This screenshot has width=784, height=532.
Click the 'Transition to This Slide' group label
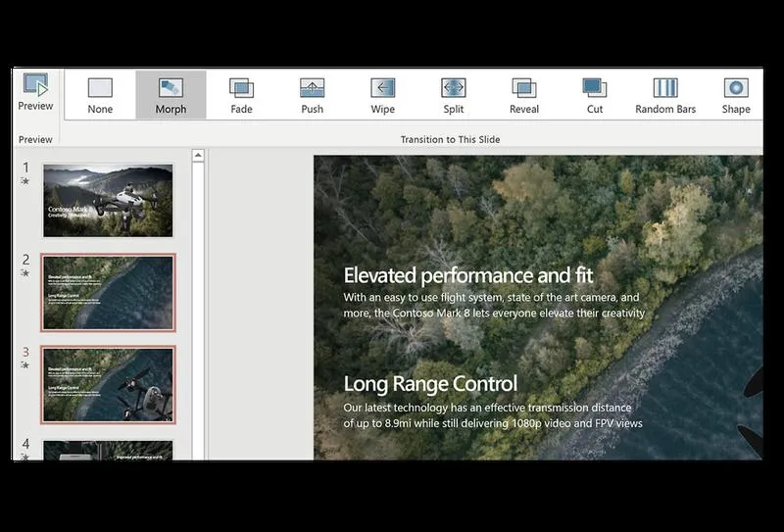click(x=450, y=139)
